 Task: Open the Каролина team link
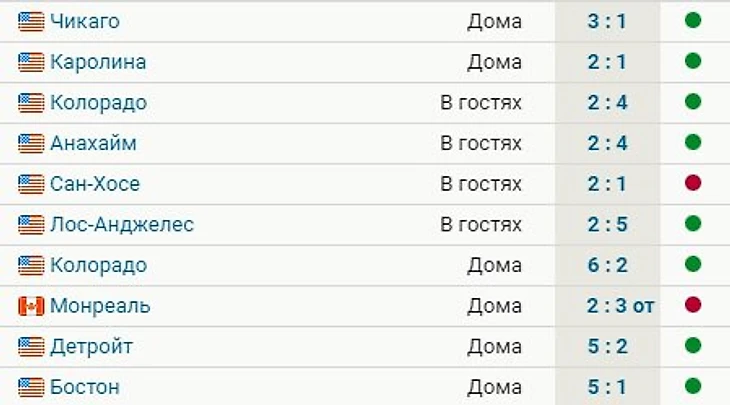click(98, 62)
